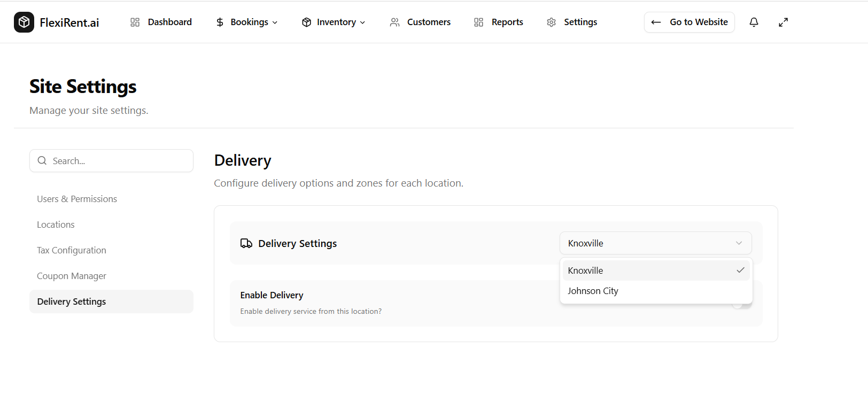
Task: Click the FlexiRent.ai logo icon
Action: tap(24, 22)
